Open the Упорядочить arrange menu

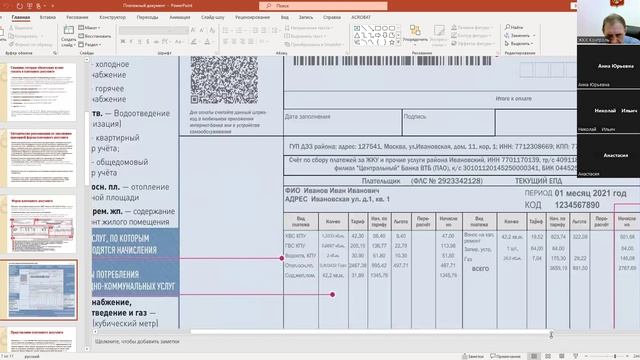(x=415, y=35)
